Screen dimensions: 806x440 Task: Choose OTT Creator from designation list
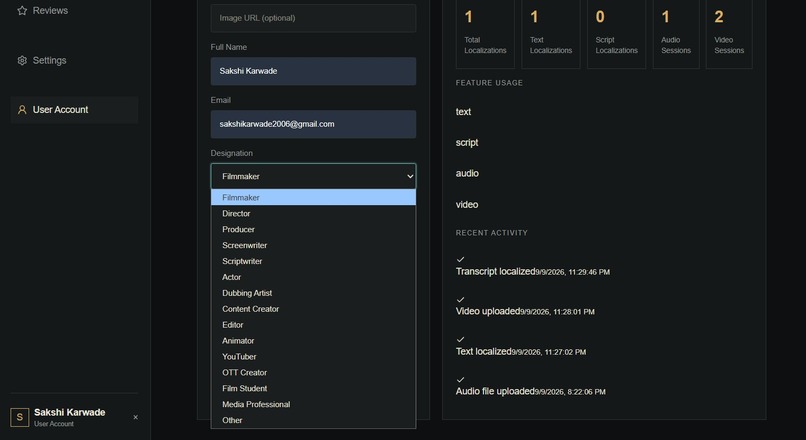[x=313, y=373]
